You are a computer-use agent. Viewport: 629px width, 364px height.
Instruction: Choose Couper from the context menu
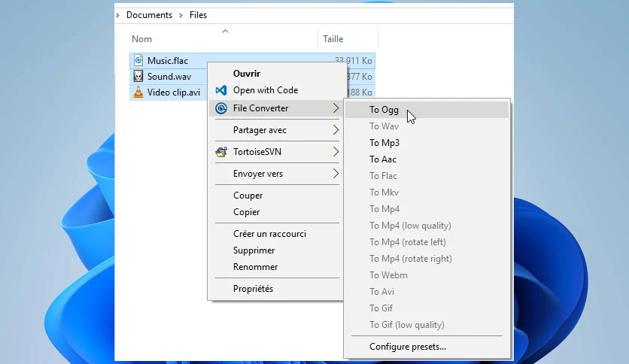tap(248, 196)
